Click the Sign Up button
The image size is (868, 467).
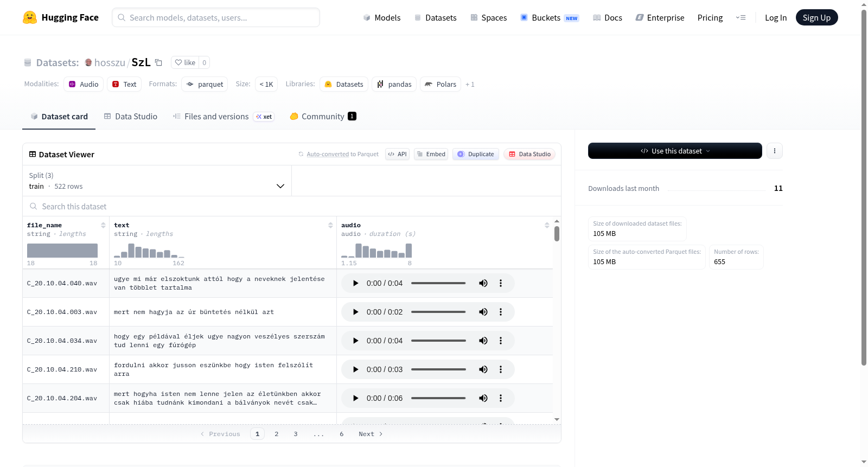click(816, 17)
